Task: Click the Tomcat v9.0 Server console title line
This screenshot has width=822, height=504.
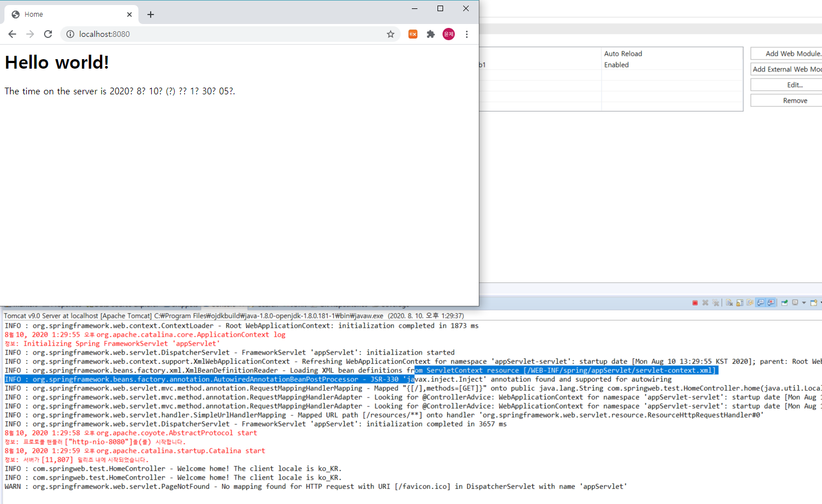Action: (x=234, y=316)
